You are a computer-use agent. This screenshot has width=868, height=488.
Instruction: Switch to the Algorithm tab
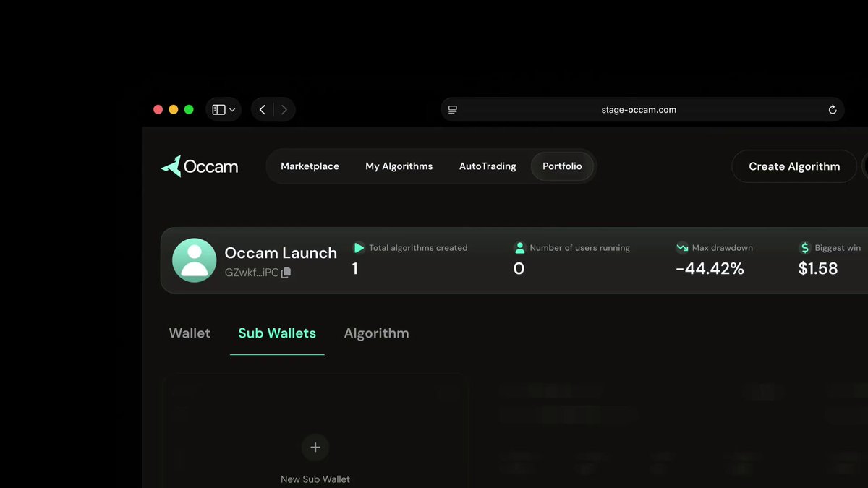click(x=376, y=333)
